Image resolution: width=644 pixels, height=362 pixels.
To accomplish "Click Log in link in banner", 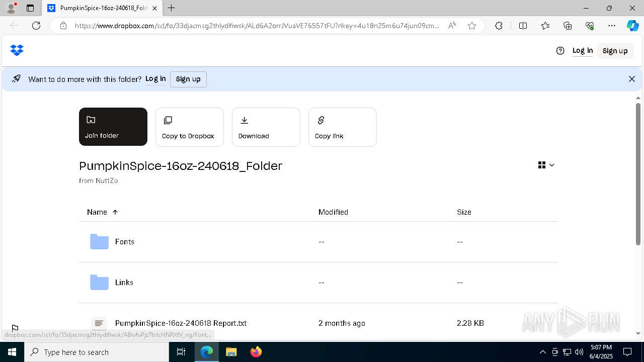I will coord(155,79).
